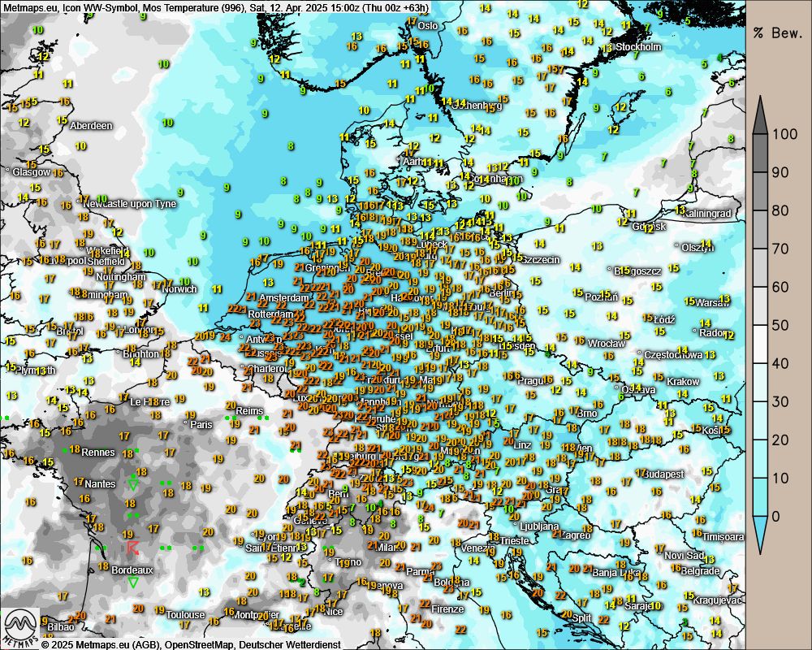Click the Kaliningrad city label

[707, 213]
